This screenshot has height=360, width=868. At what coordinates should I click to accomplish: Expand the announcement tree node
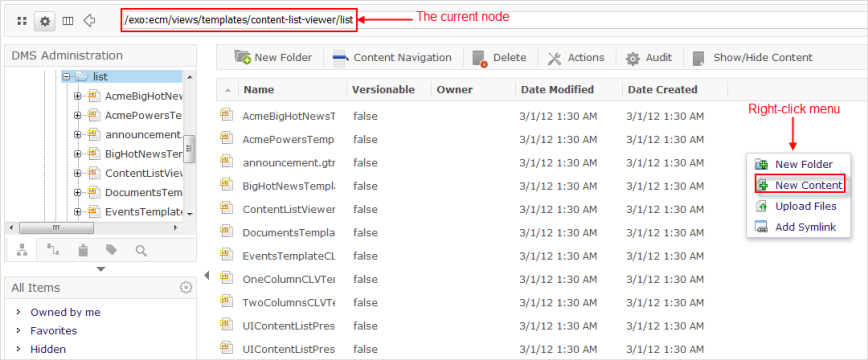(x=78, y=135)
